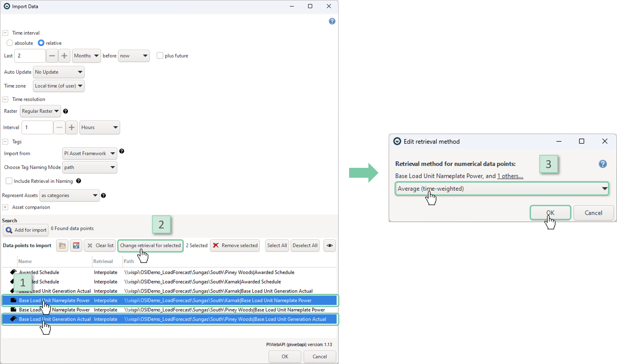Click Change retrieval for selected button

[x=150, y=245]
